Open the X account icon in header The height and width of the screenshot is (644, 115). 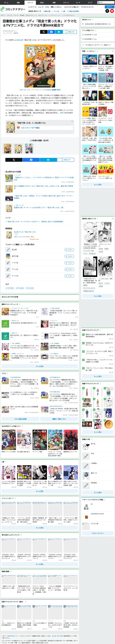[x=107, y=11]
